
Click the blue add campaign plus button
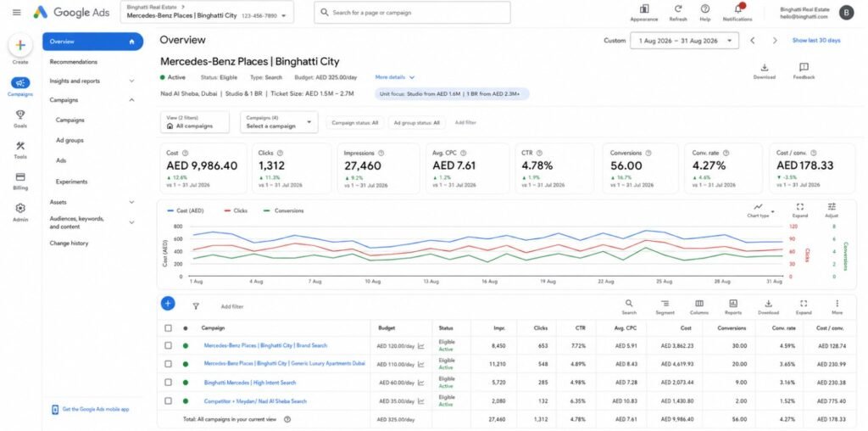(x=168, y=303)
